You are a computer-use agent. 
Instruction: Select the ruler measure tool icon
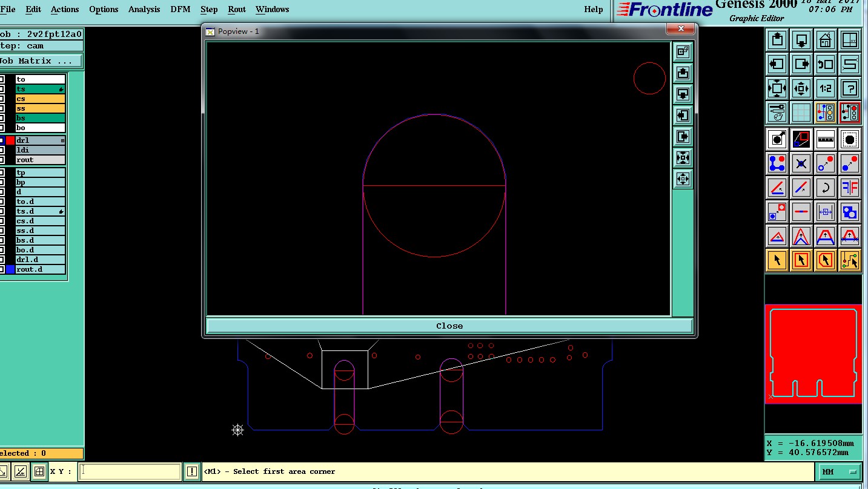pyautogui.click(x=826, y=139)
